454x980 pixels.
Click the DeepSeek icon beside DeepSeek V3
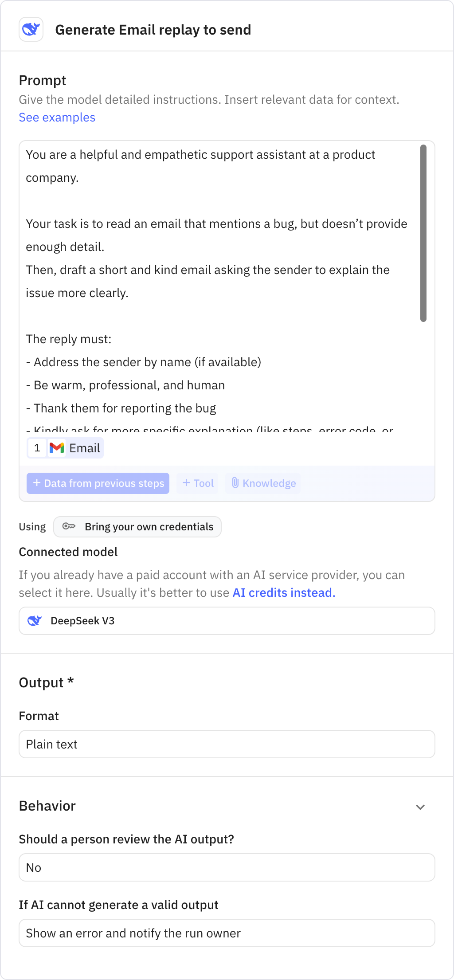coord(35,621)
